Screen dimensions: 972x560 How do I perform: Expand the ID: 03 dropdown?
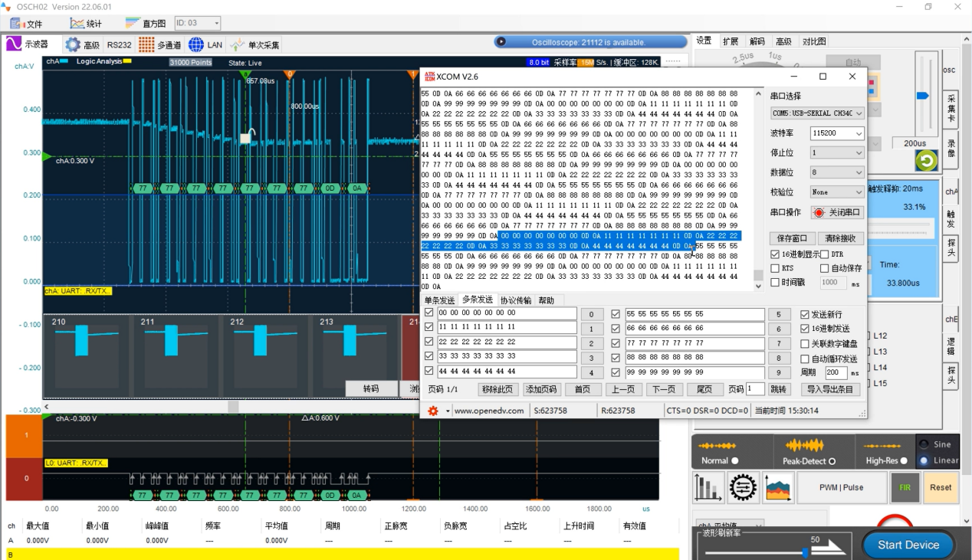coord(198,23)
